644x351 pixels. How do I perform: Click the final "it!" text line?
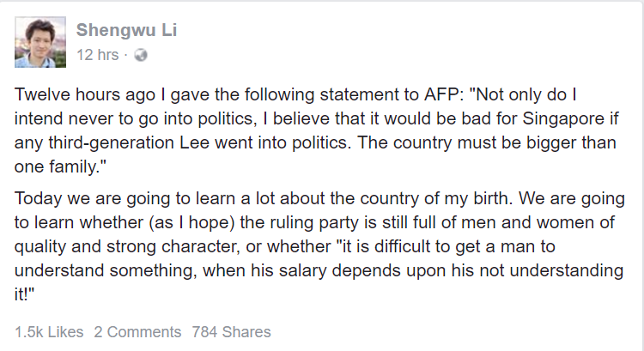tap(25, 293)
